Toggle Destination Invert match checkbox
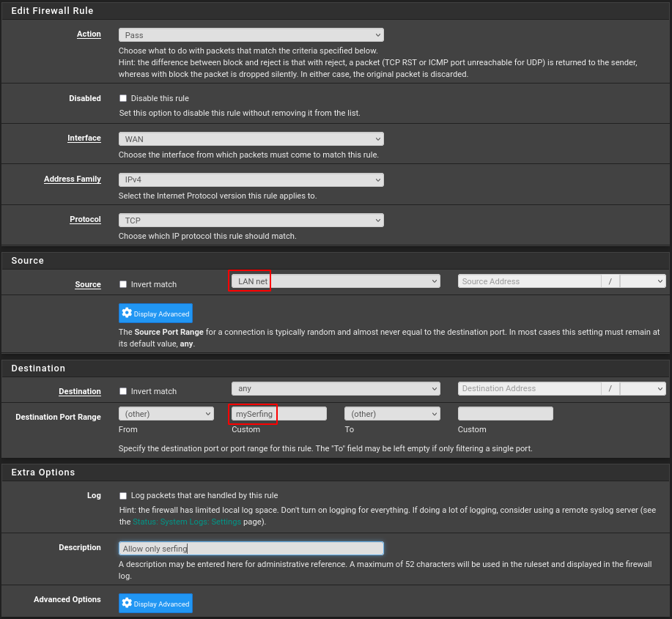The height and width of the screenshot is (619, 672). (x=123, y=391)
